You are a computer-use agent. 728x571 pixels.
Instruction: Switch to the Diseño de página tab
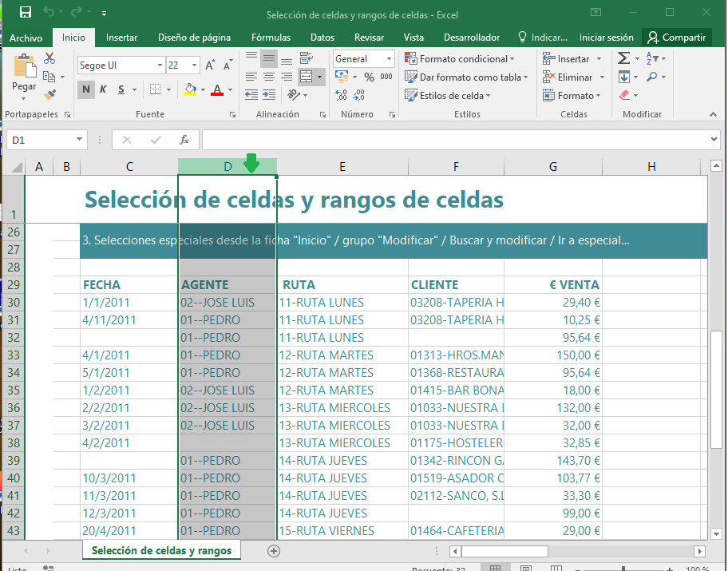click(194, 38)
